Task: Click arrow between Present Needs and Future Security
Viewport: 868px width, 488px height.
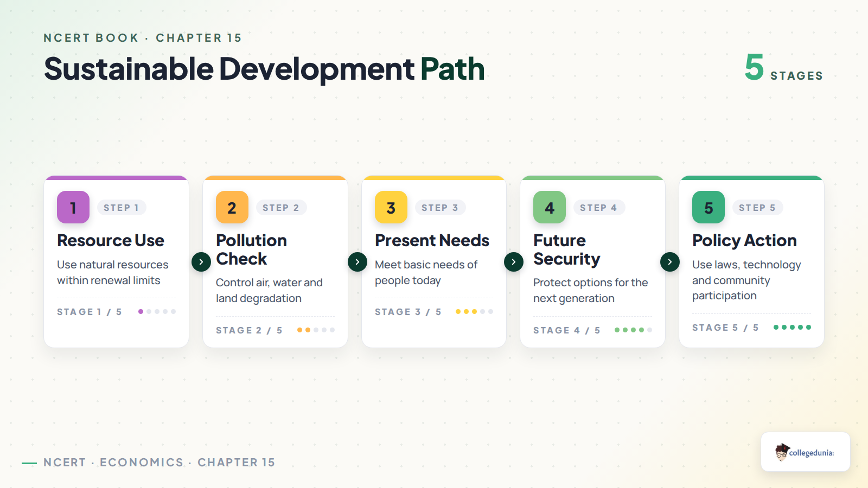Action: (x=514, y=262)
